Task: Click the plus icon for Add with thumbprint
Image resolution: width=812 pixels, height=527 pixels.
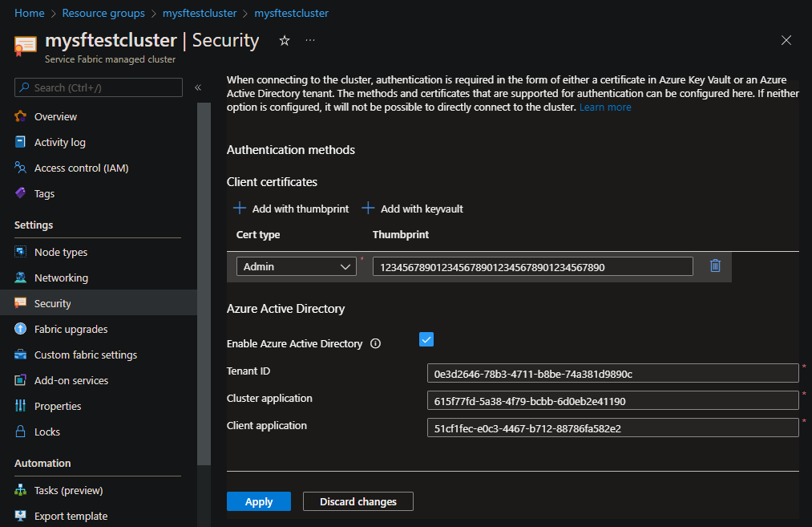Action: 239,209
